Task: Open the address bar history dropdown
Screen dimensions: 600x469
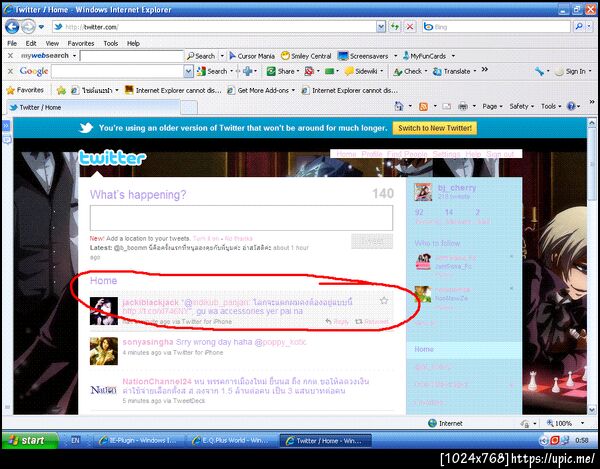Action: 381,26
